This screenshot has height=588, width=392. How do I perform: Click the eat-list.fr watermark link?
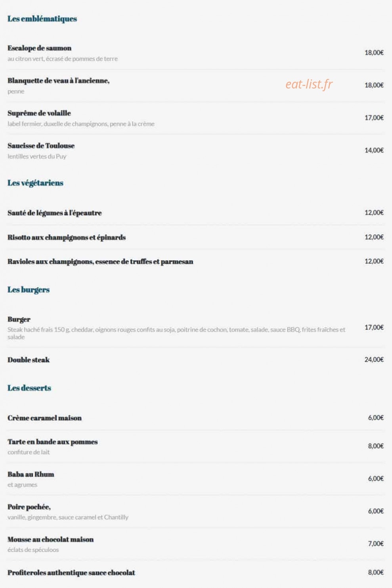point(309,84)
